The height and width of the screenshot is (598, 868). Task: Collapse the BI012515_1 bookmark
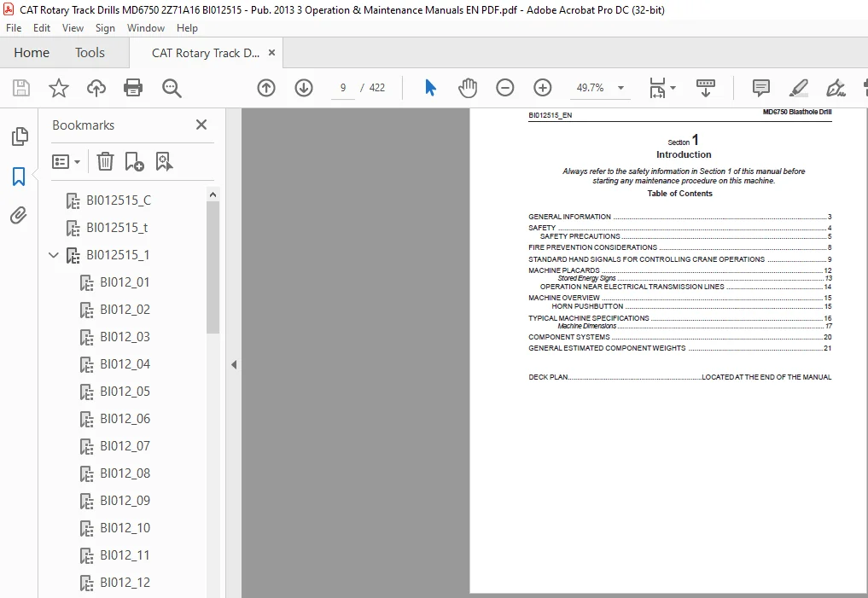(x=54, y=255)
